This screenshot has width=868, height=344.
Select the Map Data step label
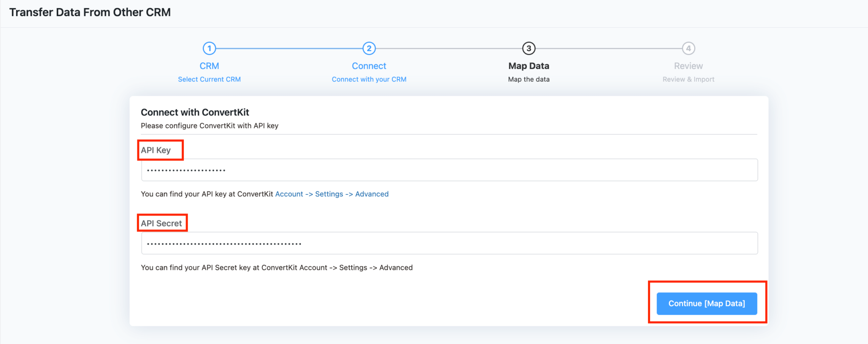click(x=529, y=66)
